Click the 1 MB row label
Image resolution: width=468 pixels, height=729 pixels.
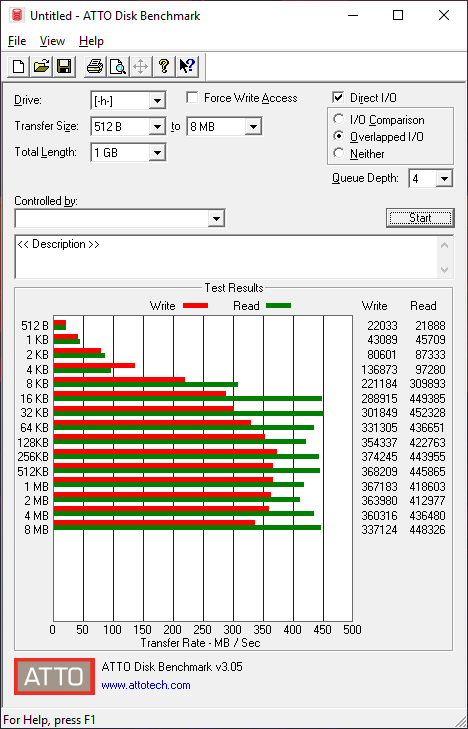[x=37, y=486]
